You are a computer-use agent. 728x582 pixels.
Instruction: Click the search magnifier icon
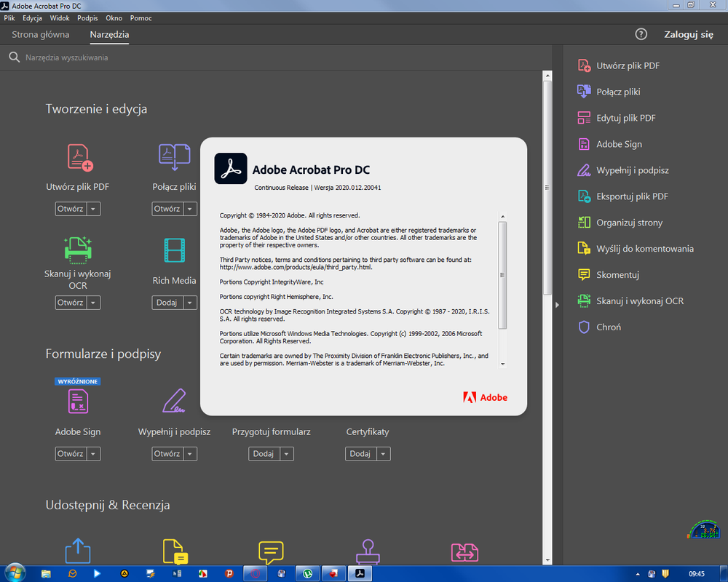tap(15, 57)
